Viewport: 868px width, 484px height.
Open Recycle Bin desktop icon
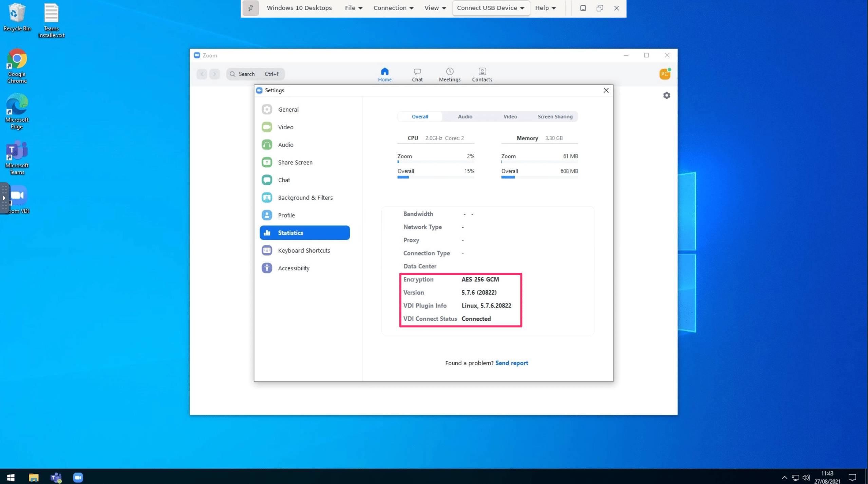[x=17, y=18]
